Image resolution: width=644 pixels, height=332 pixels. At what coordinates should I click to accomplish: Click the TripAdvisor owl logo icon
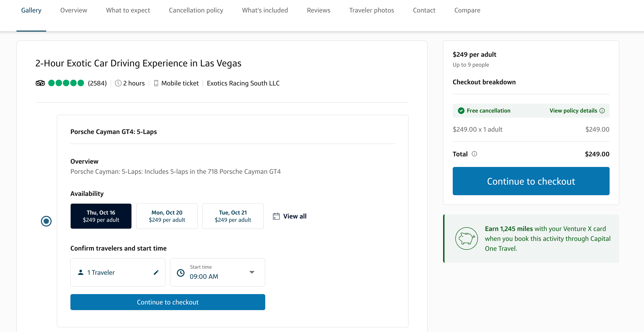pos(40,83)
